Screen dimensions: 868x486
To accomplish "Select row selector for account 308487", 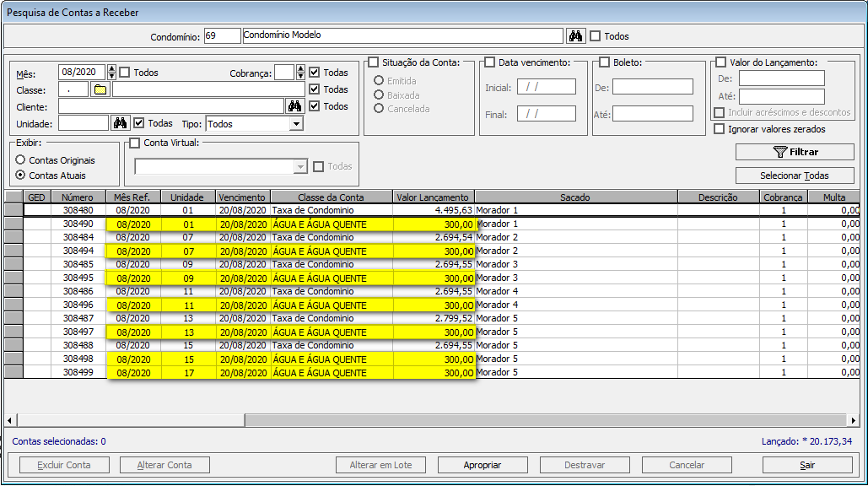I will click(13, 318).
